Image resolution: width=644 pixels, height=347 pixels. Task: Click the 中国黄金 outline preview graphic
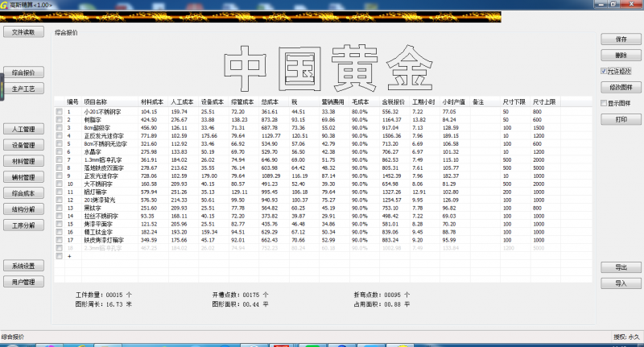(x=328, y=68)
